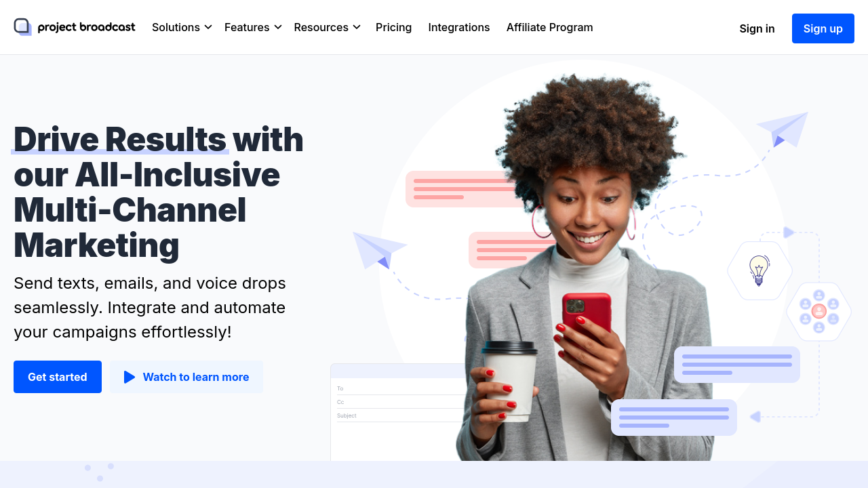868x488 pixels.
Task: Click the project broadcast wordmark text
Action: pyautogui.click(x=87, y=27)
